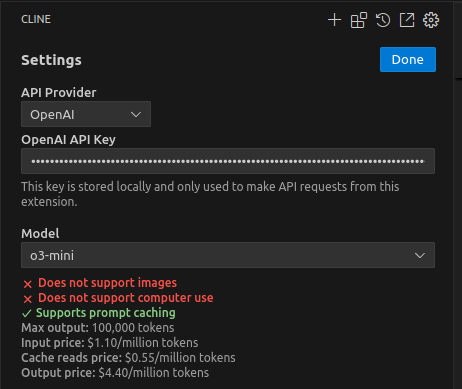Click the Done button

click(x=408, y=59)
